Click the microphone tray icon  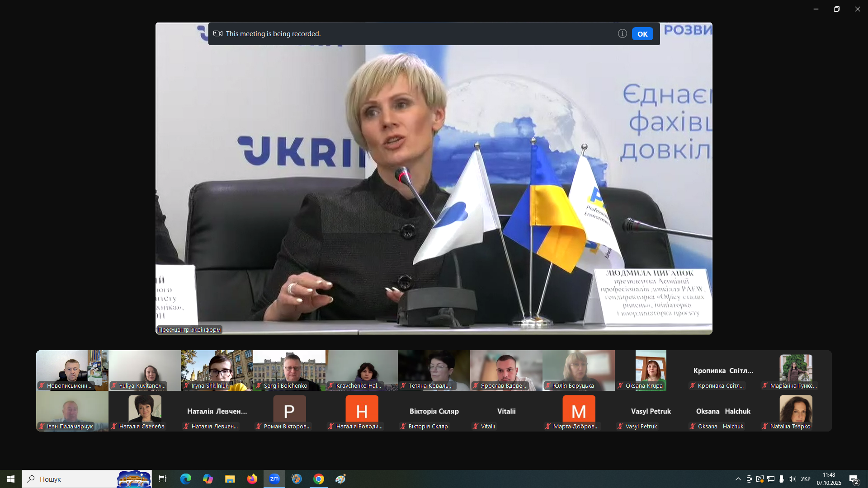(781, 479)
